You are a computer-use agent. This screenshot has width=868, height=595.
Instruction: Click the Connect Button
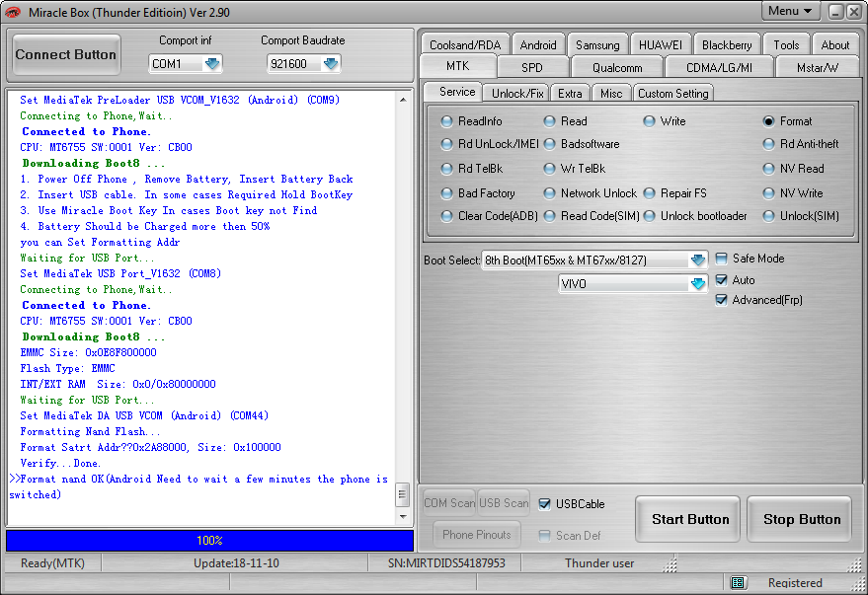click(x=66, y=54)
